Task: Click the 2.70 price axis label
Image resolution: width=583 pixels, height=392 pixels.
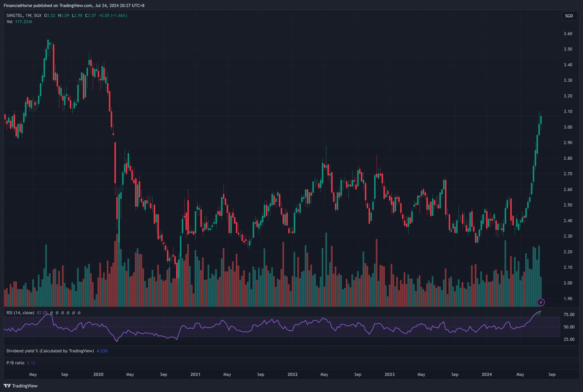Action: (x=568, y=174)
